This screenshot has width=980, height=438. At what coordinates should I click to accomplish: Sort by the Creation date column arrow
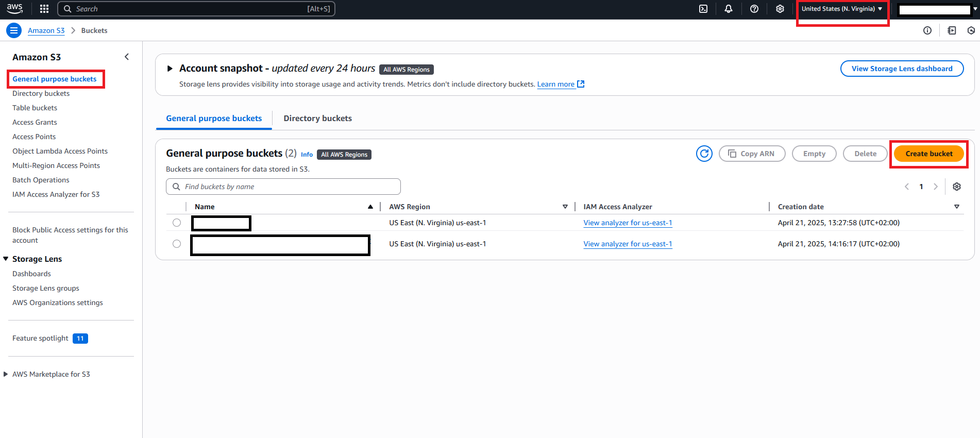point(957,207)
